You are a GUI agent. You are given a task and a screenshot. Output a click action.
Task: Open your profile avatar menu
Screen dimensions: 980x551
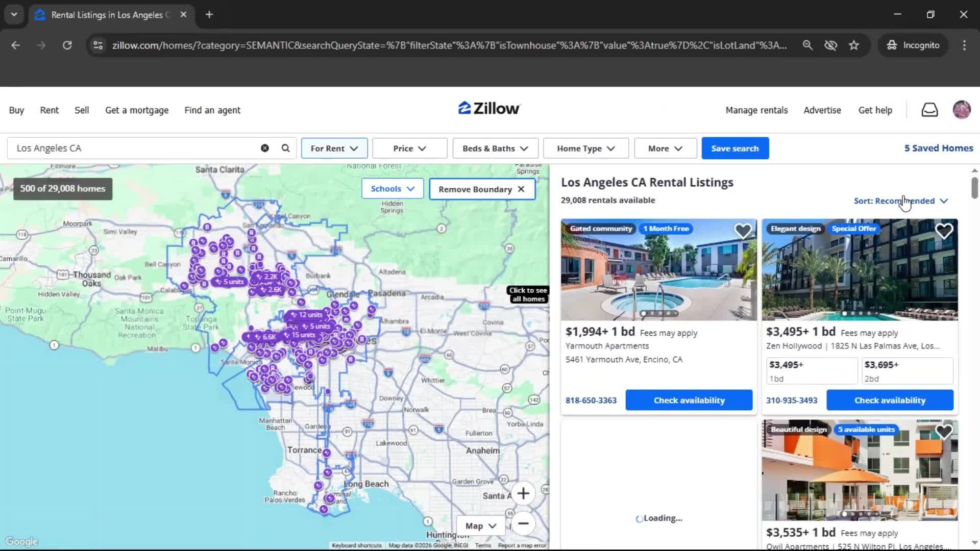962,110
